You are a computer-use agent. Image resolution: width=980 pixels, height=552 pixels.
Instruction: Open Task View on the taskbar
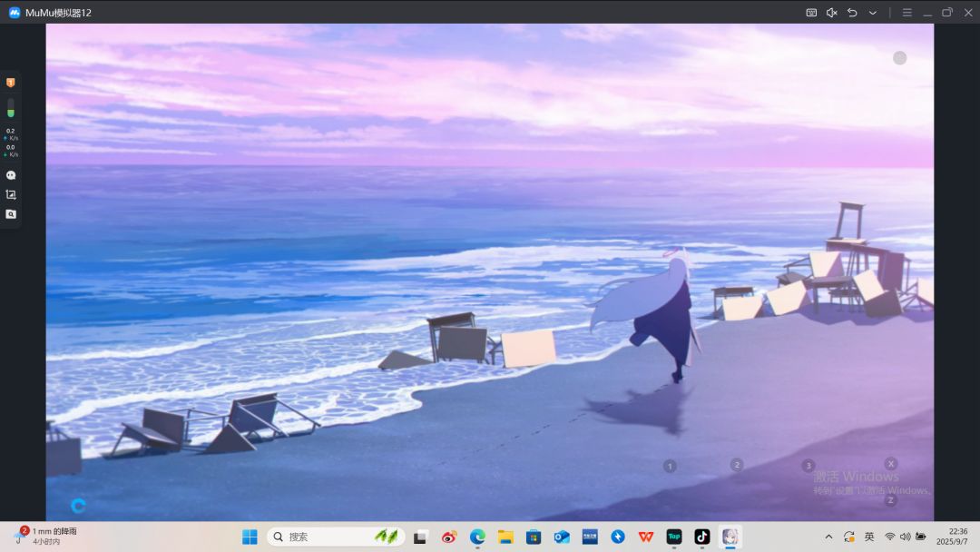pyautogui.click(x=420, y=537)
